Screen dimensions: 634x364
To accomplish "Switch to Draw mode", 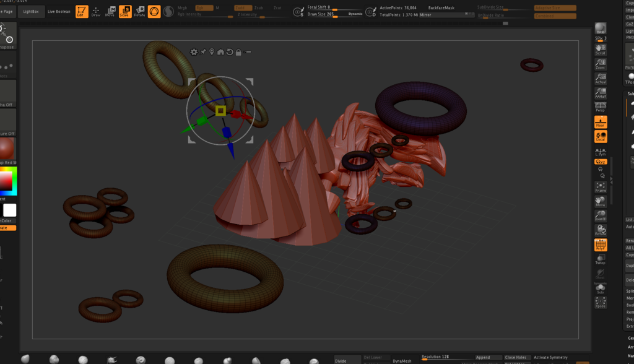I will tap(96, 11).
